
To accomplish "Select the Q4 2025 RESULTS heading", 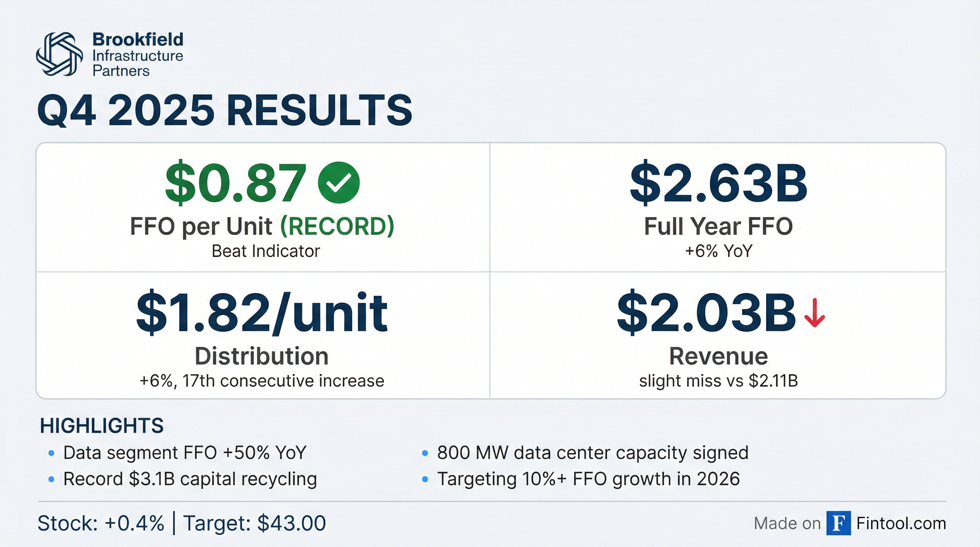I will coord(224,110).
